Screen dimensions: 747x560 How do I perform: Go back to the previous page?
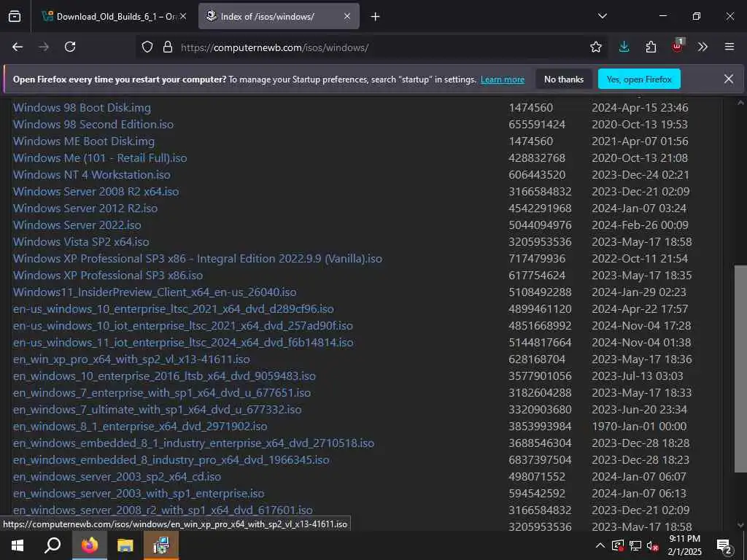pyautogui.click(x=18, y=47)
